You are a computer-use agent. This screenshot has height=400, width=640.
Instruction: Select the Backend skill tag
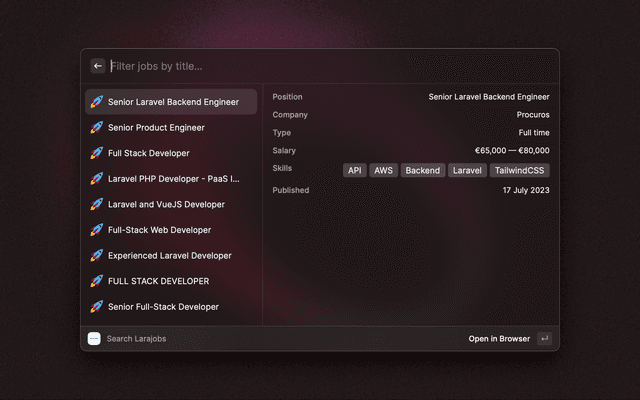click(423, 171)
